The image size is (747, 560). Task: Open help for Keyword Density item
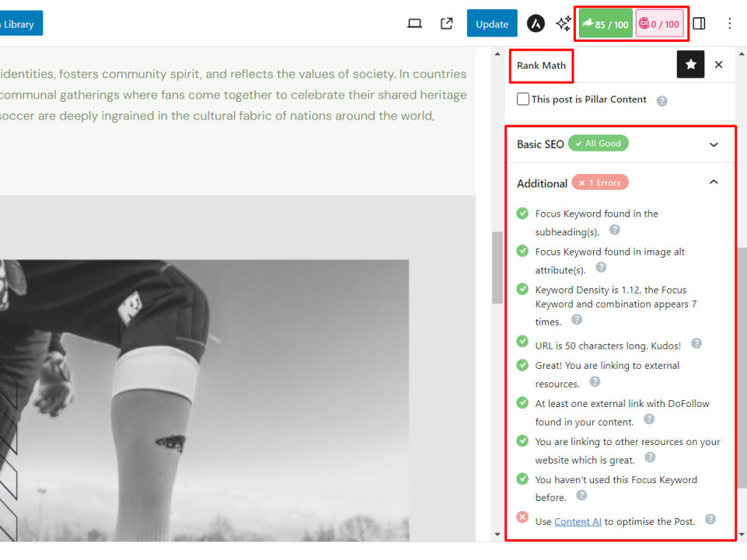click(x=577, y=319)
